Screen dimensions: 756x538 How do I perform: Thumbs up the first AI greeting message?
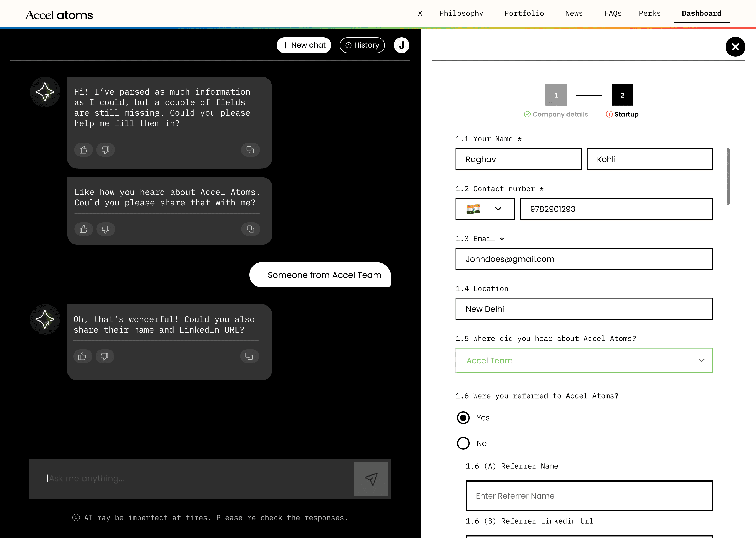coord(83,150)
